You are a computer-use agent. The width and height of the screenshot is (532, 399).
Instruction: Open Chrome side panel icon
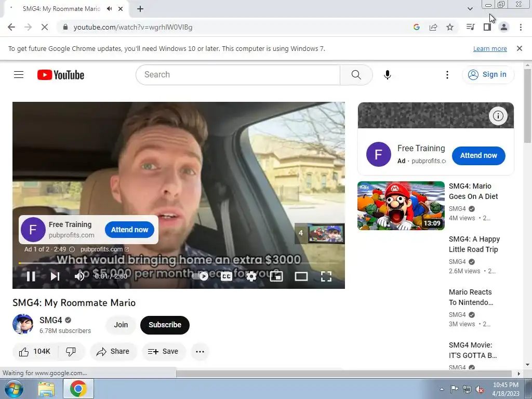tap(487, 27)
